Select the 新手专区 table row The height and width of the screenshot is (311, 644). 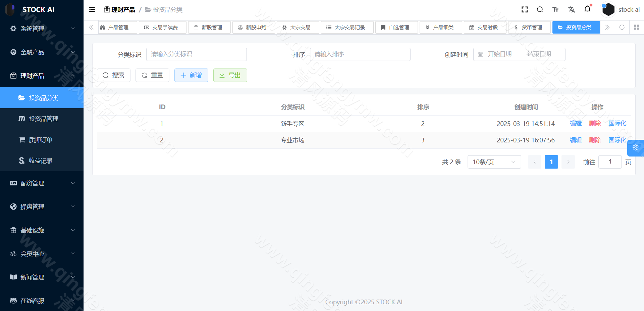coord(292,124)
